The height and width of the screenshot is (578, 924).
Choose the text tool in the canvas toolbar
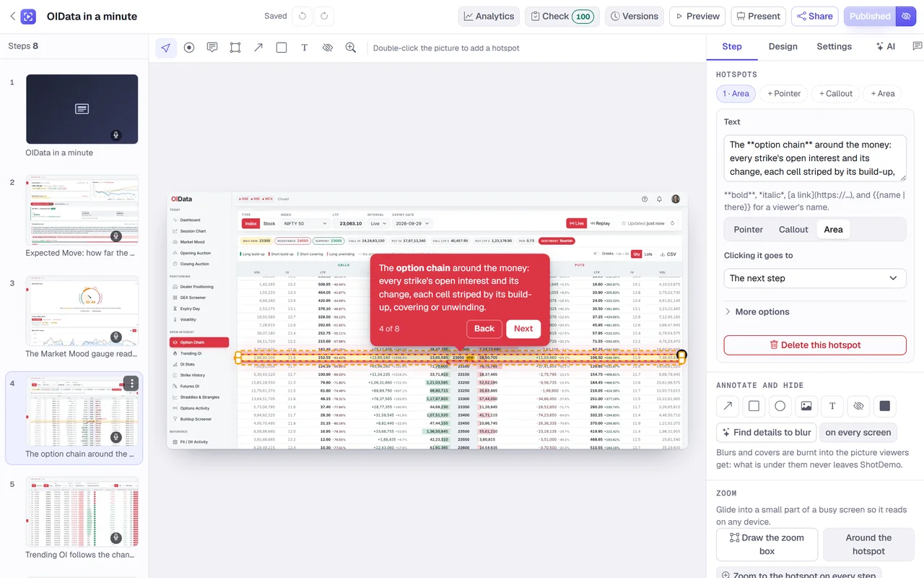coord(305,48)
